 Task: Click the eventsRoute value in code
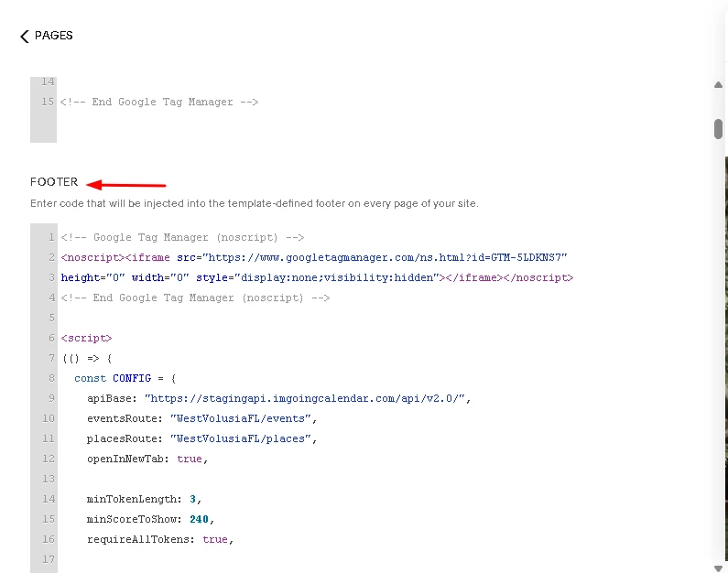(241, 418)
